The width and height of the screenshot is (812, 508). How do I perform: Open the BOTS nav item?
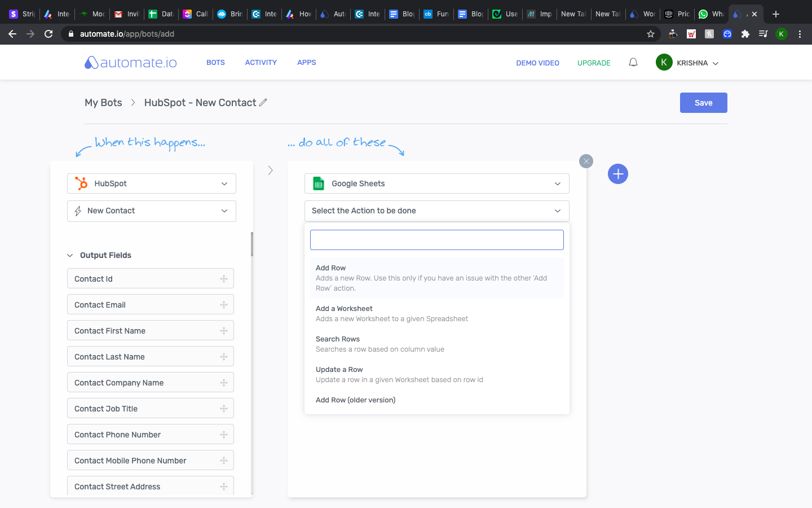click(x=215, y=63)
